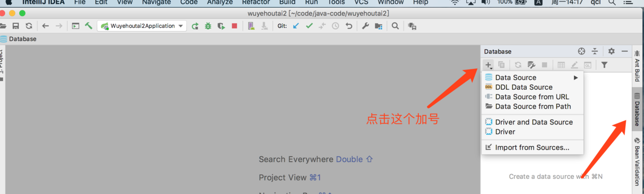The width and height of the screenshot is (644, 194).
Task: Toggle the Database side tool tab
Action: [637, 109]
